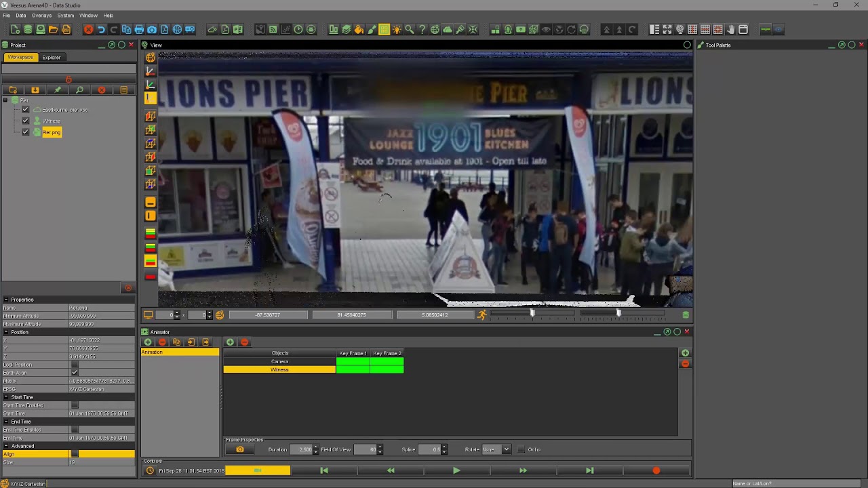Click the magnifier search icon in toolbar

409,29
